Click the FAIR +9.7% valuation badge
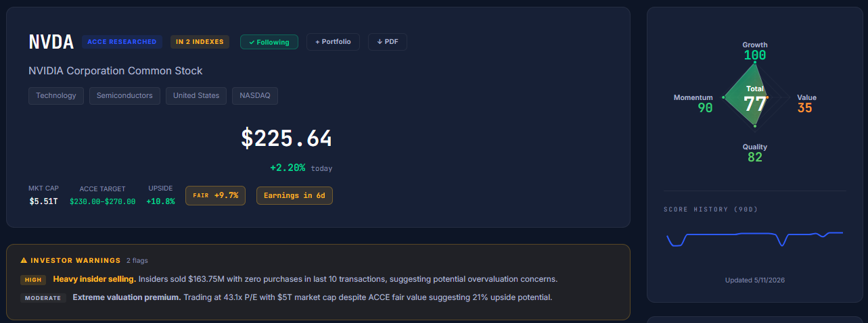This screenshot has width=868, height=323. [215, 195]
